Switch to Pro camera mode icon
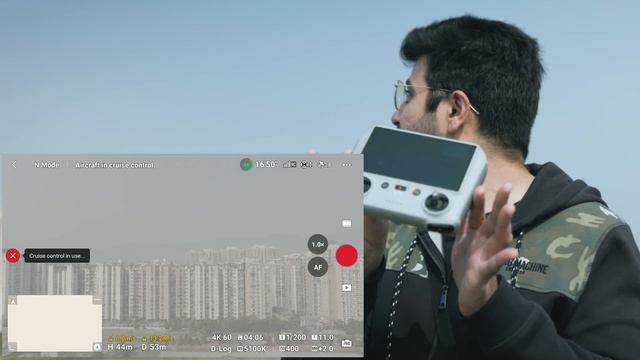640x360 pixels. pos(347,343)
